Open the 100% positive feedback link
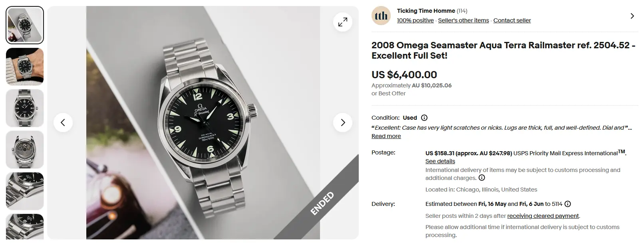Image resolution: width=644 pixels, height=245 pixels. pos(415,20)
